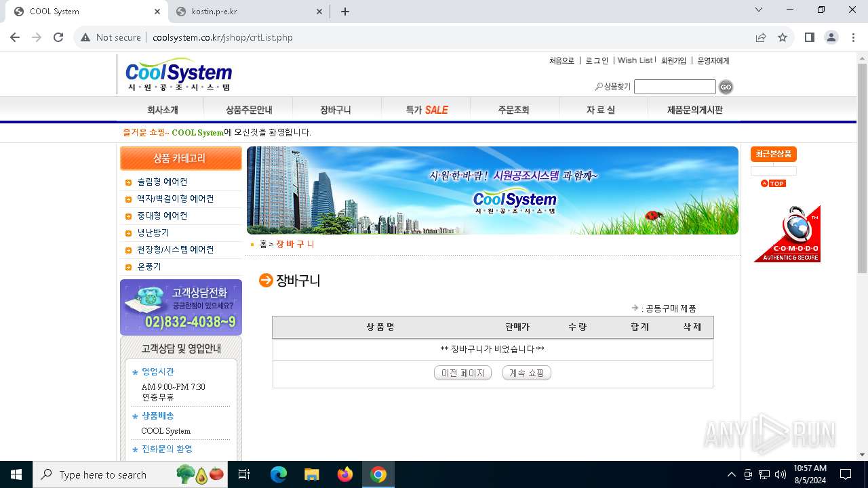Open the volume control icon
Viewport: 868px width, 488px height.
781,474
